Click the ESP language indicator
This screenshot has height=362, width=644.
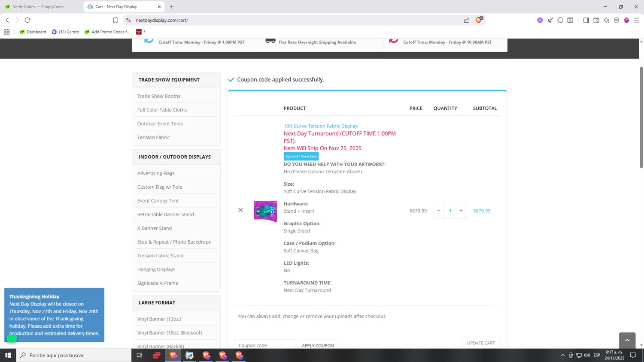(597, 355)
